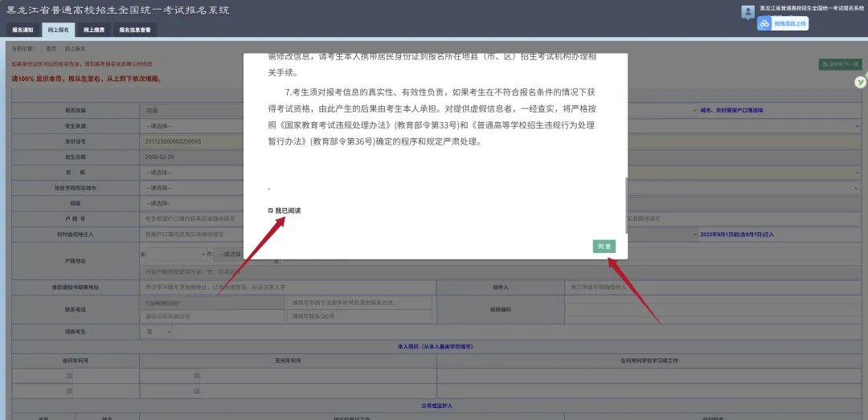Click the round green Y extension icon
868x420 pixels.
(860, 83)
